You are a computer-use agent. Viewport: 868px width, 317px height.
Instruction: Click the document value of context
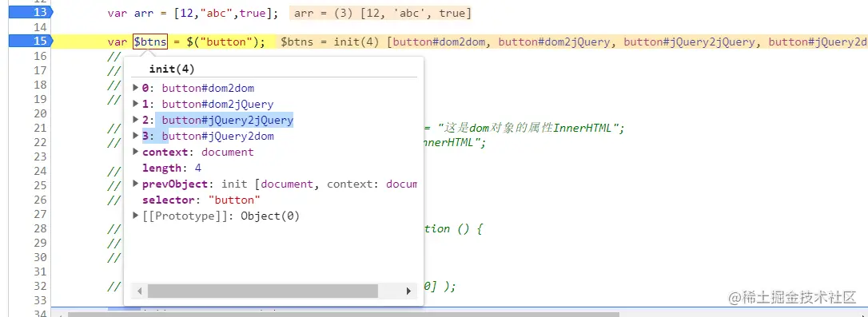tap(228, 153)
